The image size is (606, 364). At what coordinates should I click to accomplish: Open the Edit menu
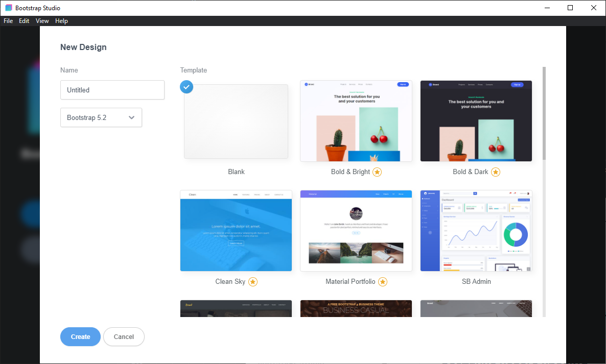click(24, 21)
